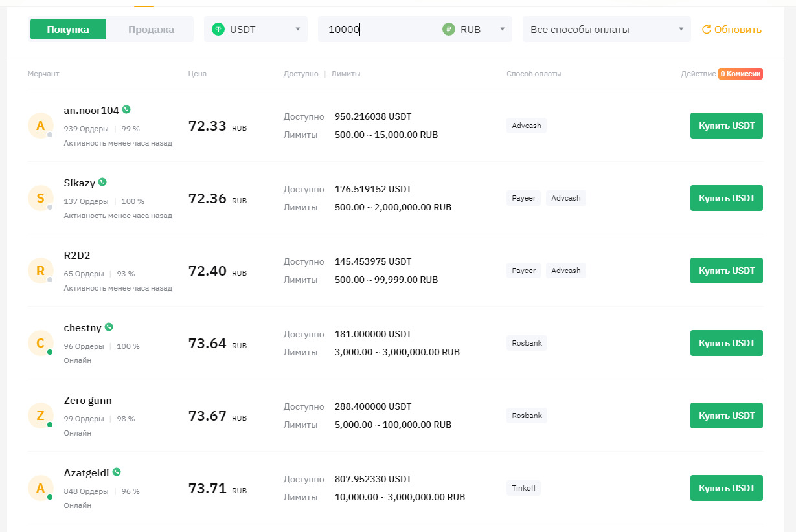Click the Zero gunn avatar with letter Z

pos(40,416)
